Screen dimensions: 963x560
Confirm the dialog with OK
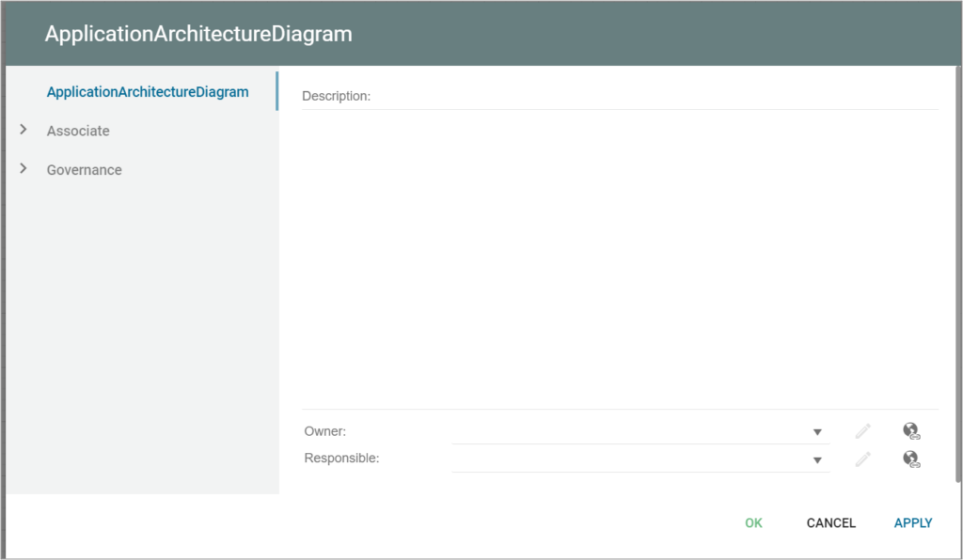click(752, 522)
